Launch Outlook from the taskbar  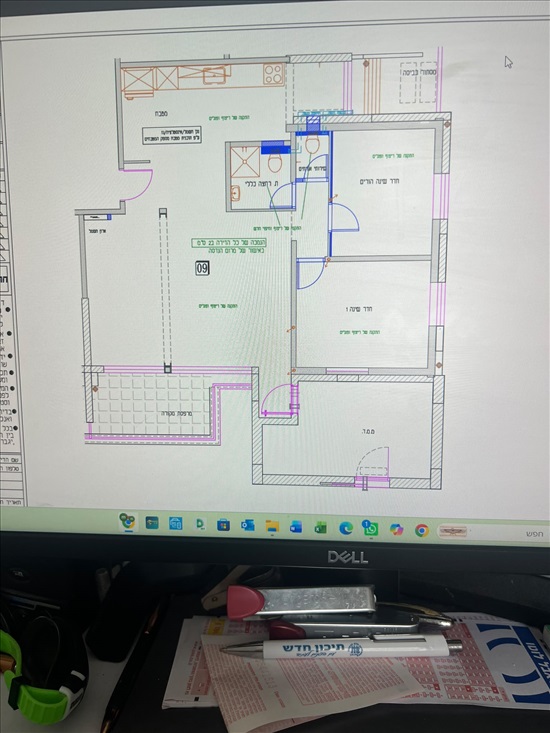click(247, 526)
